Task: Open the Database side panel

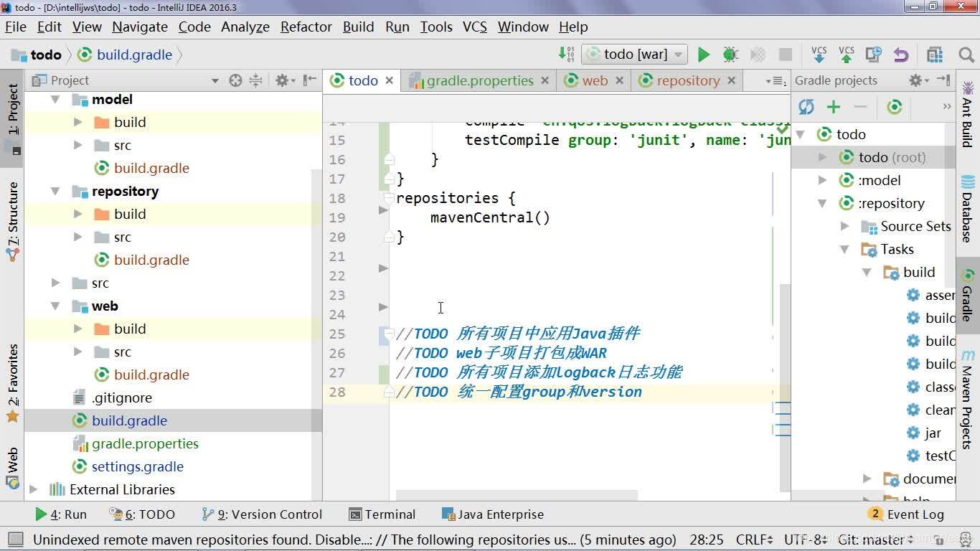Action: [x=968, y=208]
